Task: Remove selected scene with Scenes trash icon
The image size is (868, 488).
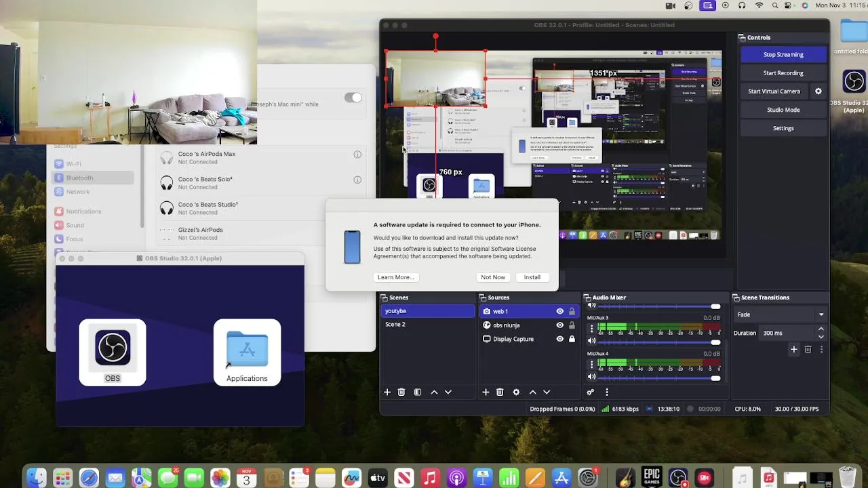Action: 401,392
